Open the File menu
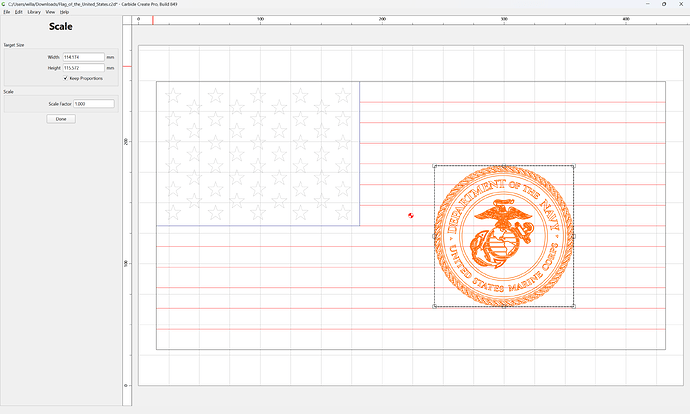 click(x=7, y=12)
